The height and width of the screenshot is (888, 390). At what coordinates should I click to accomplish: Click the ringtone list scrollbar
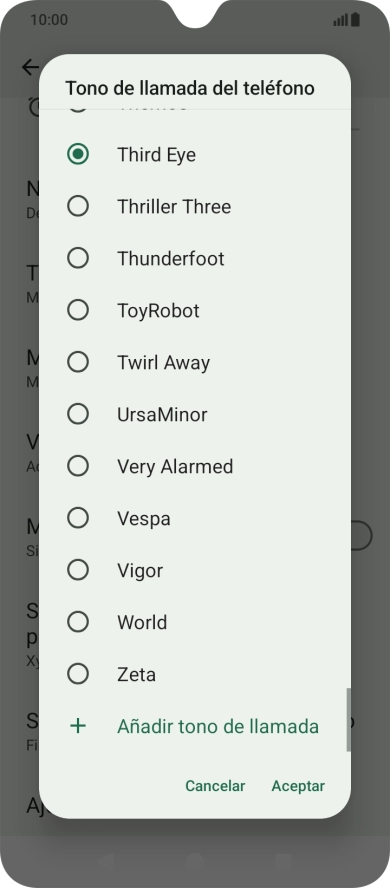click(348, 719)
